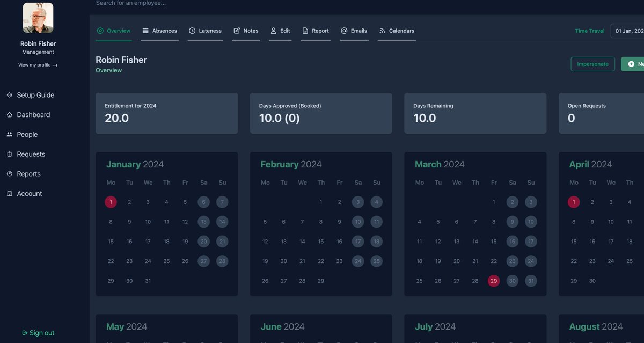Image resolution: width=644 pixels, height=343 pixels.
Task: Open the Notes tab
Action: coord(246,31)
